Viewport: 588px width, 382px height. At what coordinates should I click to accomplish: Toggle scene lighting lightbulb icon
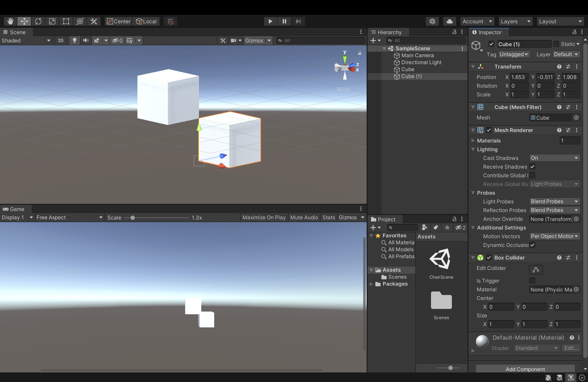click(x=74, y=40)
